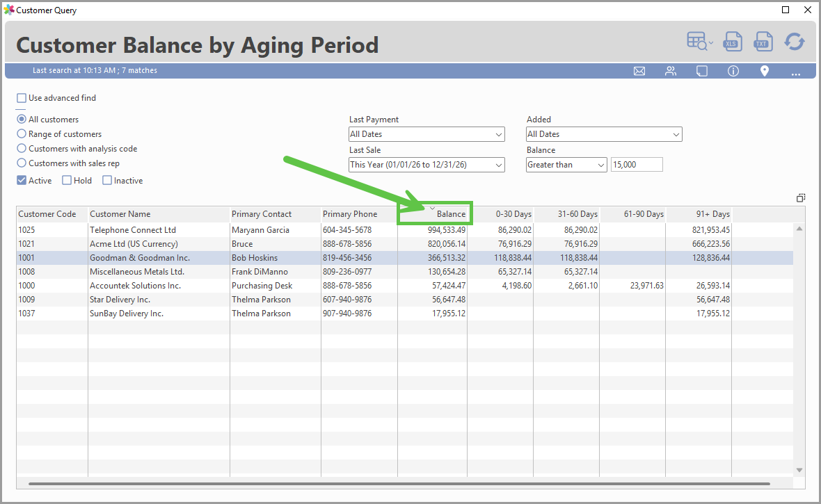The height and width of the screenshot is (504, 821).
Task: Export results to XLS file
Action: 732,41
